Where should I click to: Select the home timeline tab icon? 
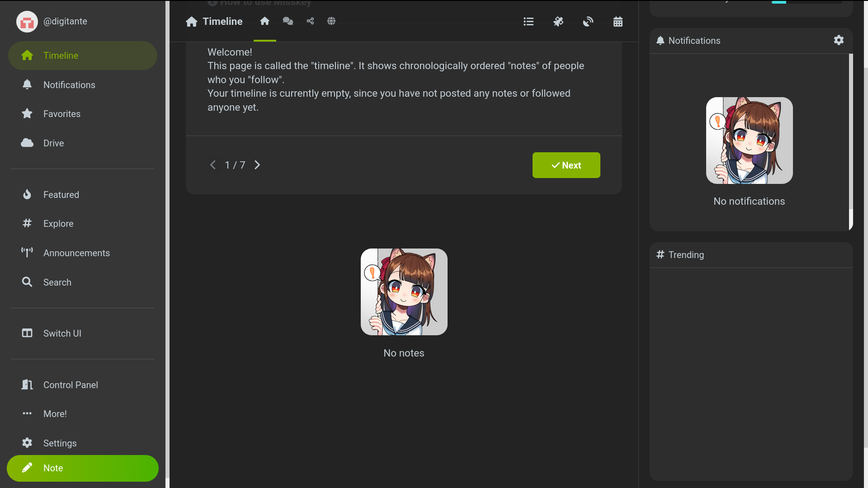[x=265, y=21]
